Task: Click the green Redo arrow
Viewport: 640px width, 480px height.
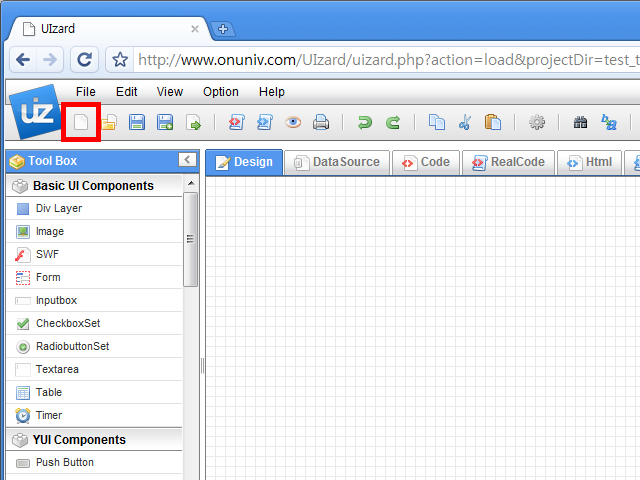Action: [393, 123]
